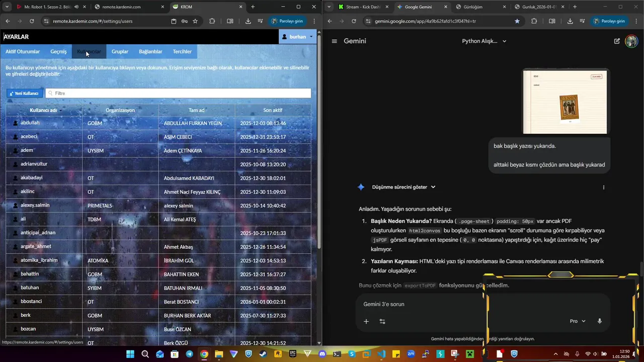Viewport: 644px width, 362px height.
Task: Sort by Son aktif column header
Action: 273,110
